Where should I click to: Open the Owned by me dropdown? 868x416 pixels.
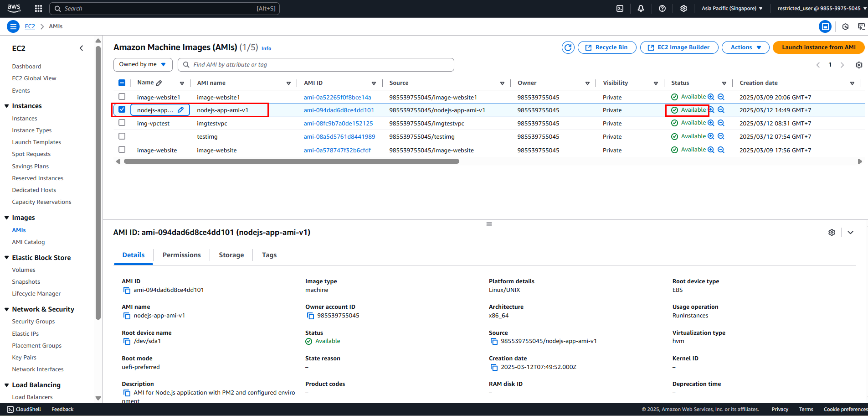coord(143,65)
